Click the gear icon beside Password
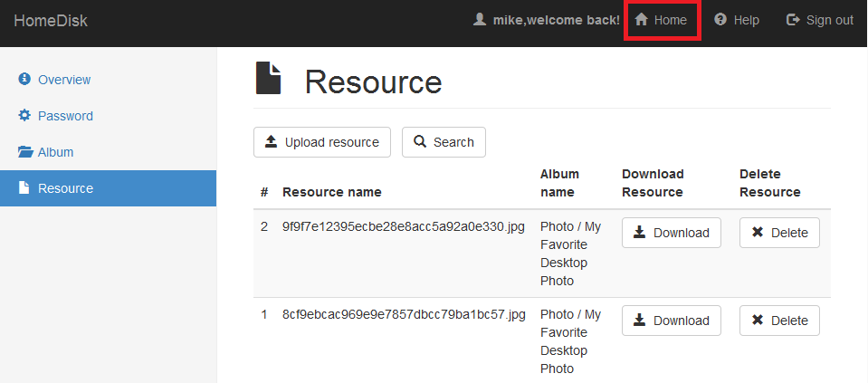 click(x=24, y=116)
